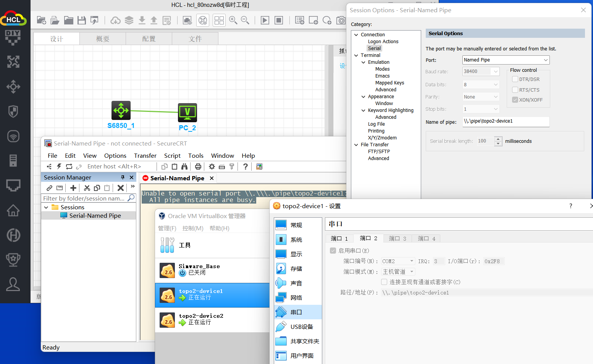Toggle 启用串口 enable serial port checkbox
This screenshot has height=364, width=593.
coord(333,251)
